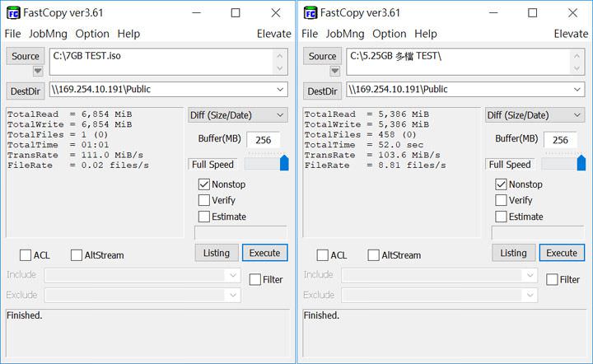Open Option menu in right window

click(389, 34)
